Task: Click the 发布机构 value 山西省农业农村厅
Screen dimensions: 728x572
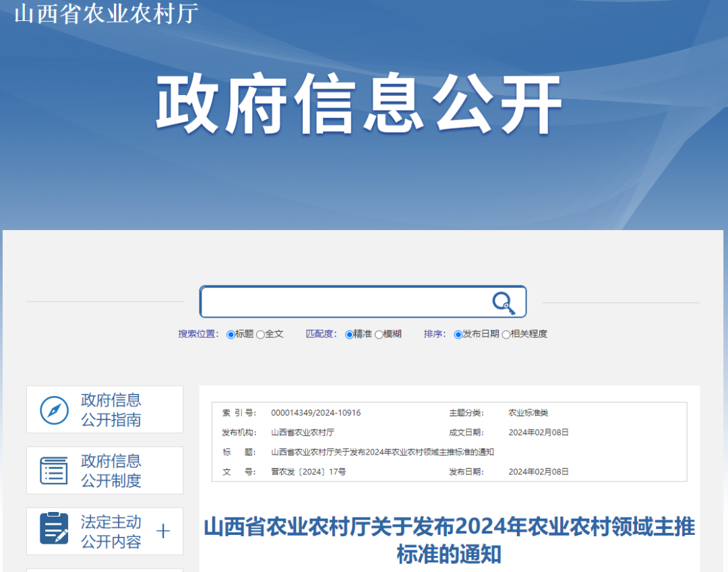Action: [x=303, y=432]
